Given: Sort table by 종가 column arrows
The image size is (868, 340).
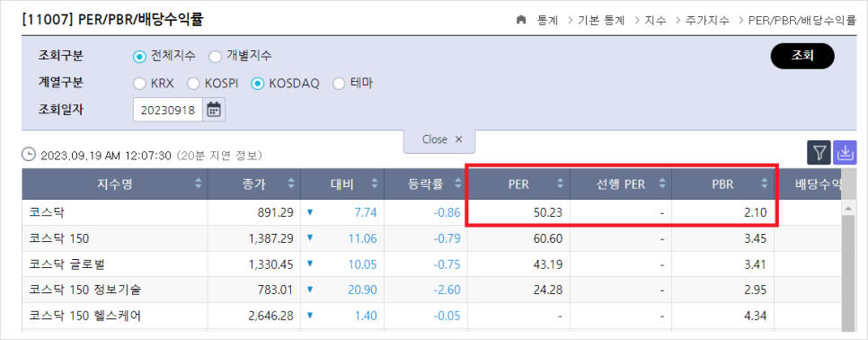Looking at the screenshot, I should [292, 184].
